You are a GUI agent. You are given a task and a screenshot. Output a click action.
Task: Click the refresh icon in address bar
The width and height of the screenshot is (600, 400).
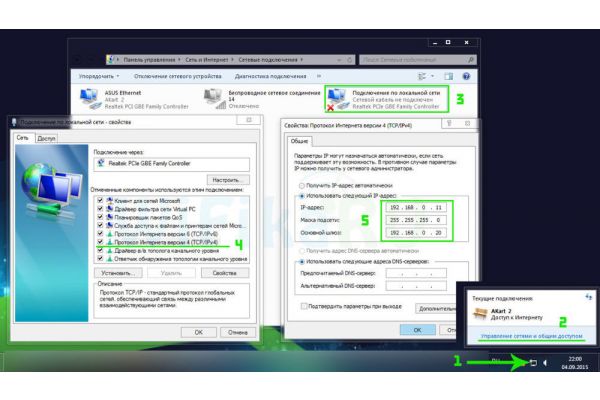[x=349, y=60]
